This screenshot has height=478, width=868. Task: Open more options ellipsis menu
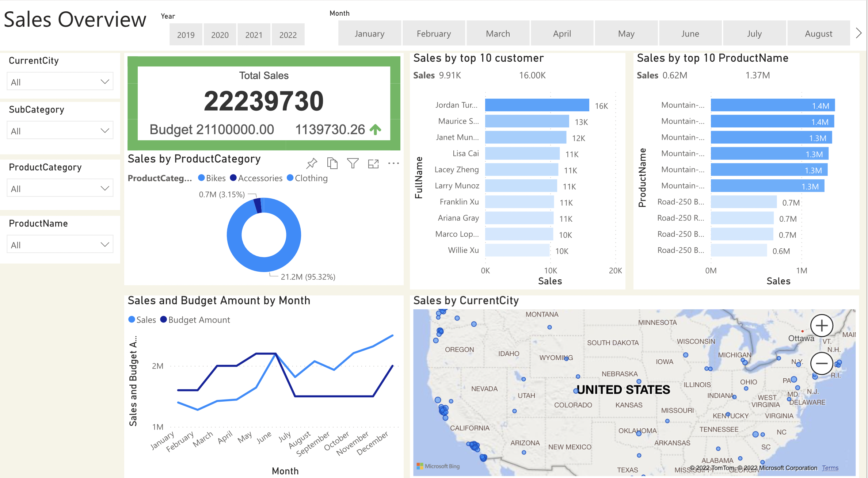pos(393,163)
